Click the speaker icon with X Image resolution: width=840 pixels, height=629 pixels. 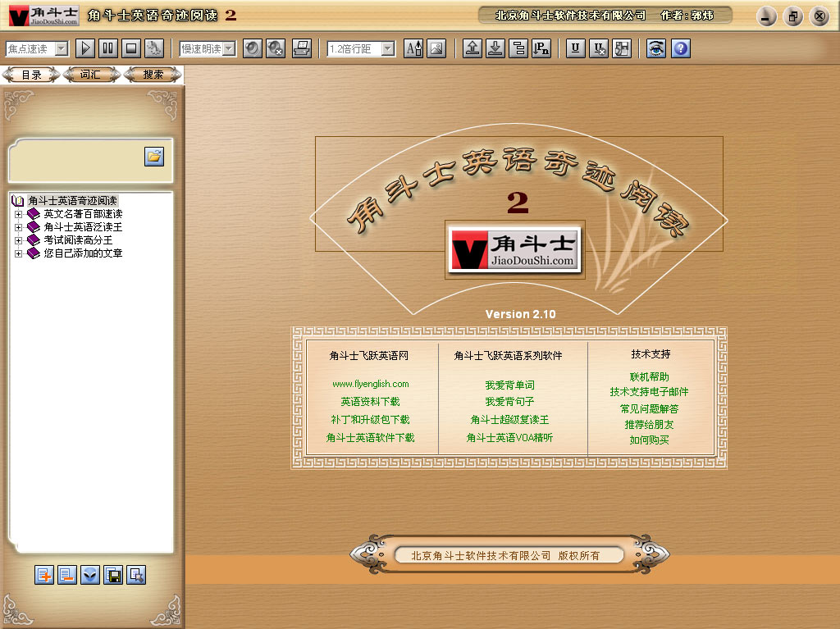(276, 48)
